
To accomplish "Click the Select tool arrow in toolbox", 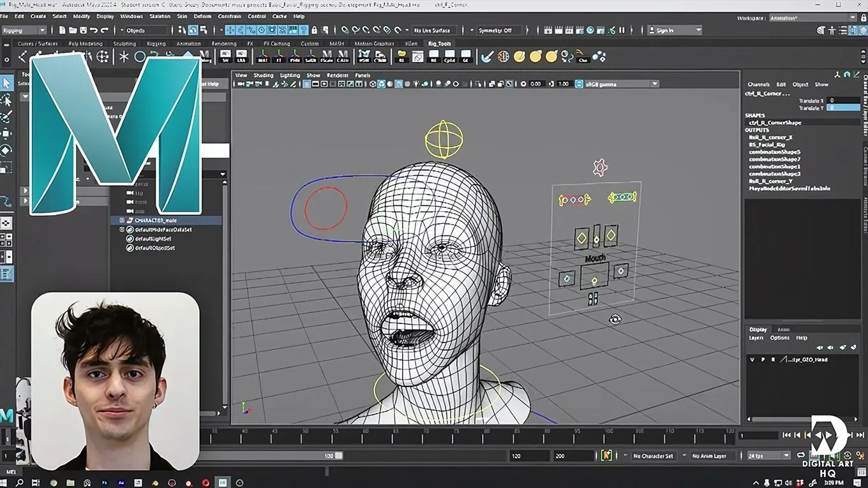I will pos(6,83).
